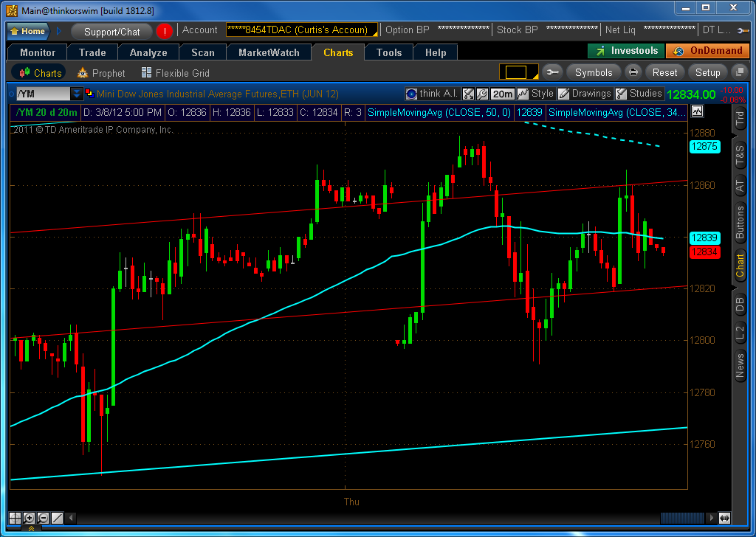Image resolution: width=756 pixels, height=537 pixels.
Task: Open the 20m timeframe selector
Action: pos(502,94)
